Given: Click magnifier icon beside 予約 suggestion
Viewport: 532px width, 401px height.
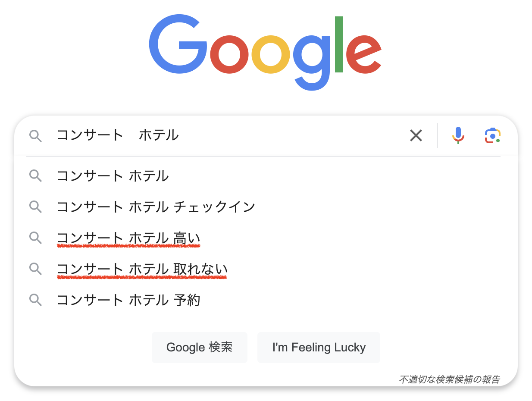Looking at the screenshot, I should click(35, 300).
